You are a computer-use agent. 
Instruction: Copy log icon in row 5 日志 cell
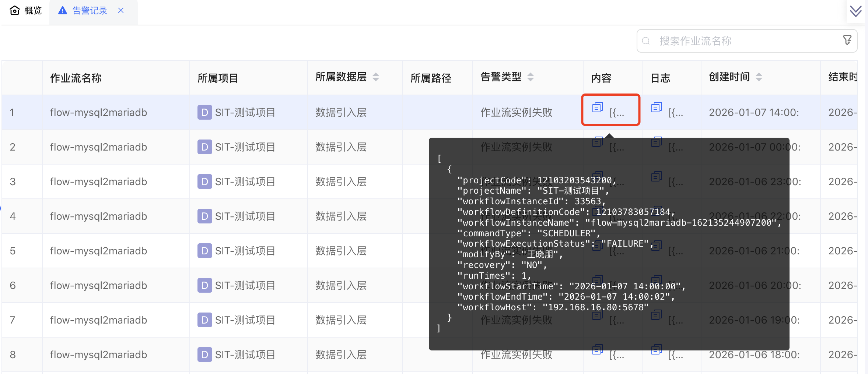tap(657, 246)
